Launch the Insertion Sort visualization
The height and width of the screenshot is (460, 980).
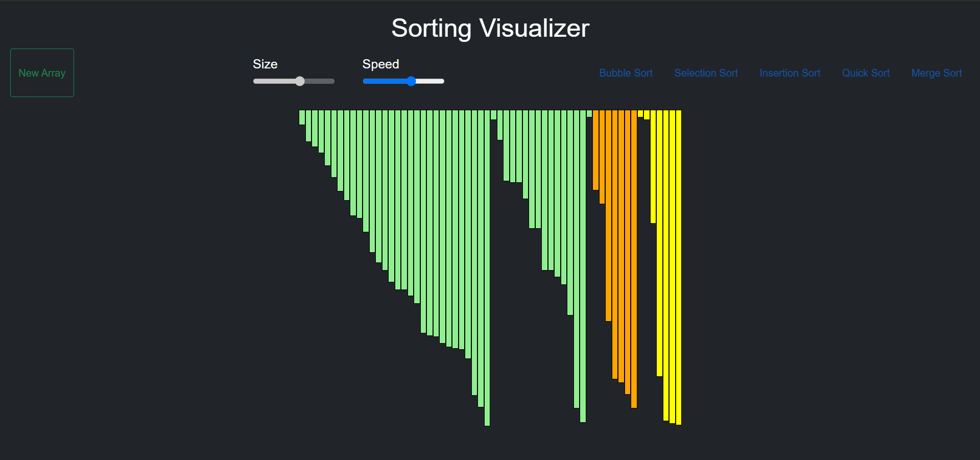(790, 73)
